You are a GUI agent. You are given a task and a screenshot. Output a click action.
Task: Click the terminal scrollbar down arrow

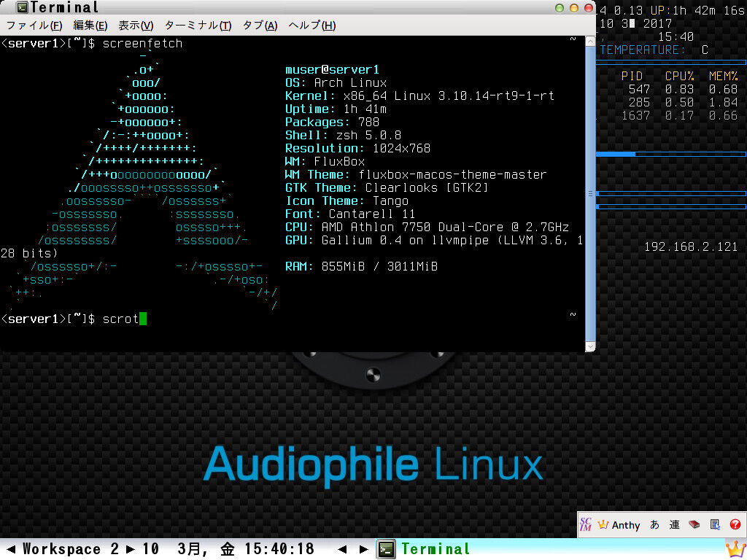pos(590,346)
